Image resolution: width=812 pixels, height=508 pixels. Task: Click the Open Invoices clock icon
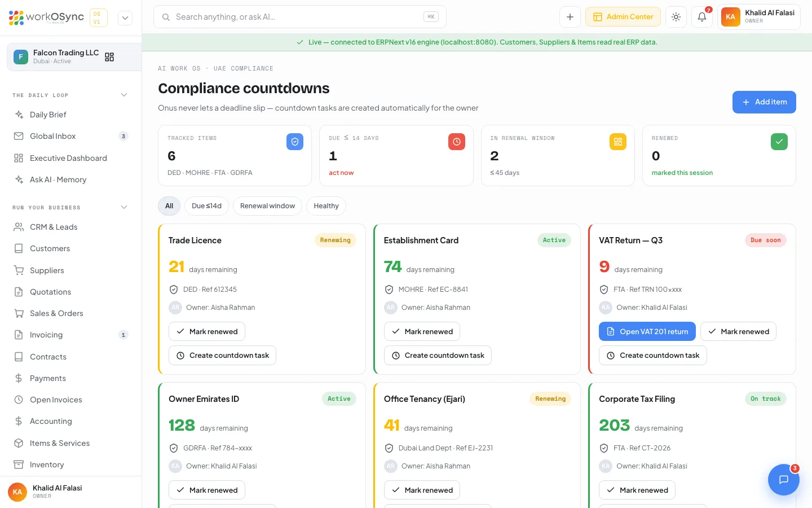click(x=19, y=400)
